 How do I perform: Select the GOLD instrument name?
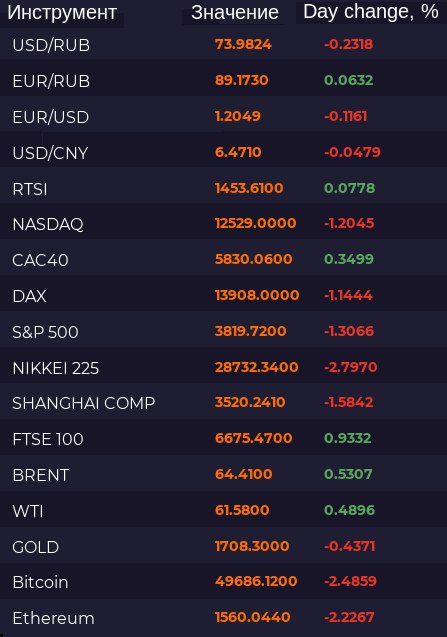36,547
